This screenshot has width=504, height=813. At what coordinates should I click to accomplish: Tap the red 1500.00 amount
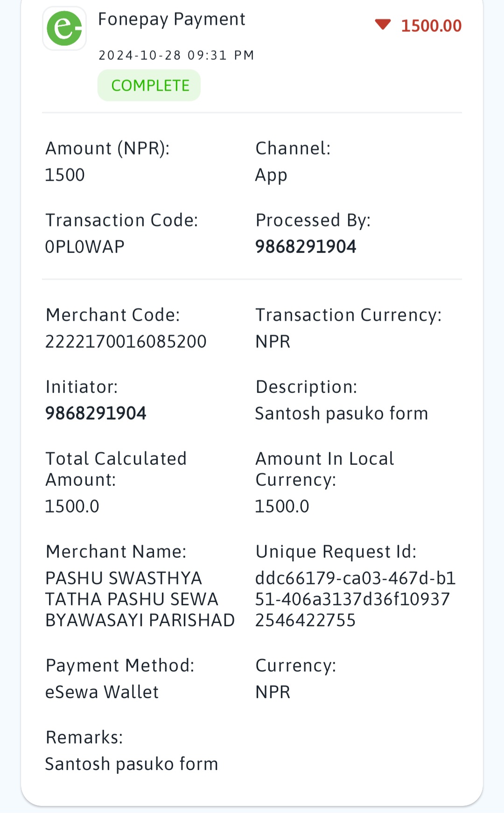431,26
